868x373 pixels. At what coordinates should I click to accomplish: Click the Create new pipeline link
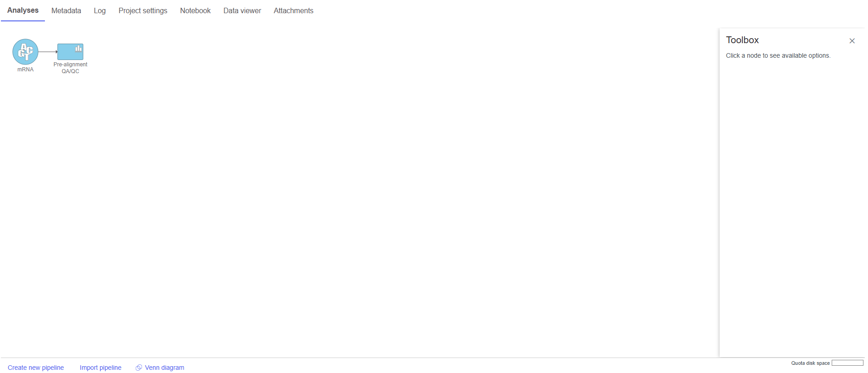(x=36, y=368)
